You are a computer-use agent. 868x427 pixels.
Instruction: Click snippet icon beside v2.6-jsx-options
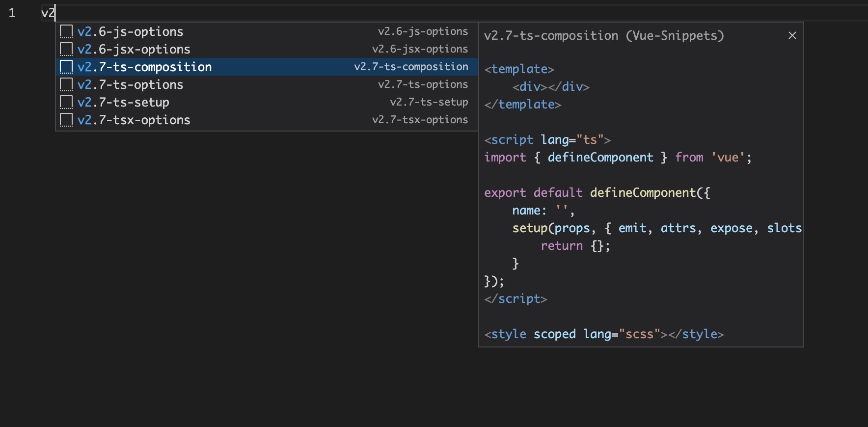point(66,50)
